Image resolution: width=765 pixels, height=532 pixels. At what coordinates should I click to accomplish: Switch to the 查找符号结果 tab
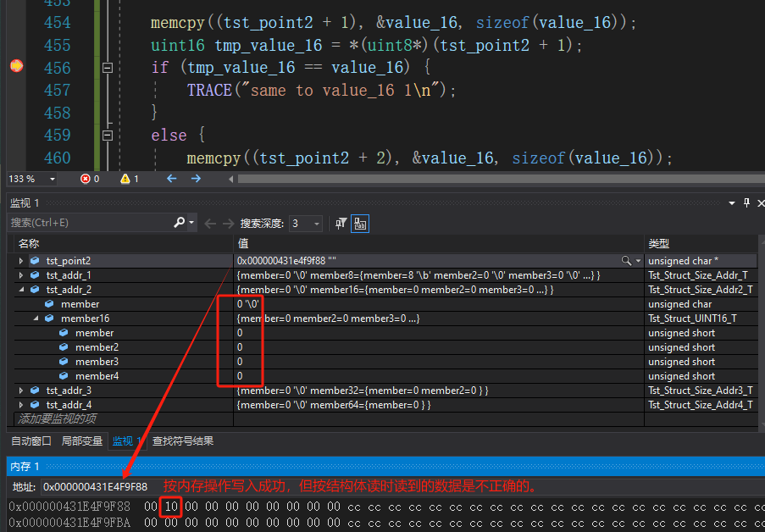pos(183,441)
